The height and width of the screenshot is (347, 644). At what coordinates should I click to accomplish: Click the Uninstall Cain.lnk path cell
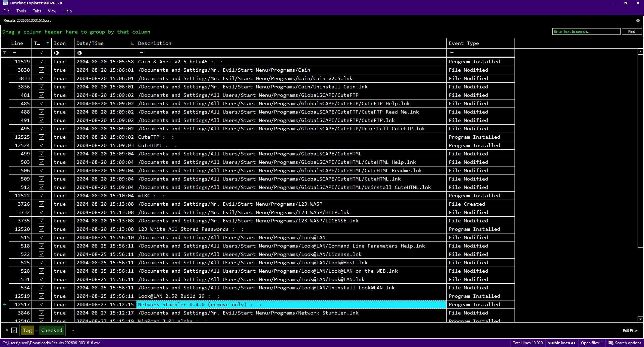coord(291,87)
